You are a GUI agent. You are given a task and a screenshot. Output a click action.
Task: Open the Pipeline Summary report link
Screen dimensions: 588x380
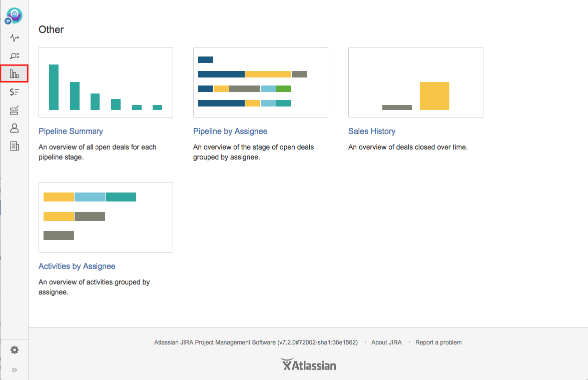coord(71,131)
